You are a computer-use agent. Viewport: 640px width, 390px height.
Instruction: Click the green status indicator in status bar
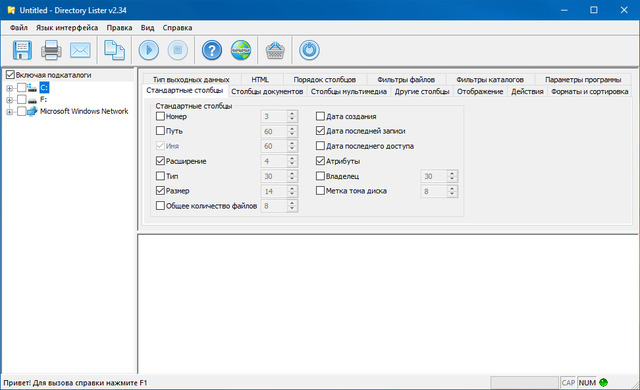[x=604, y=383]
